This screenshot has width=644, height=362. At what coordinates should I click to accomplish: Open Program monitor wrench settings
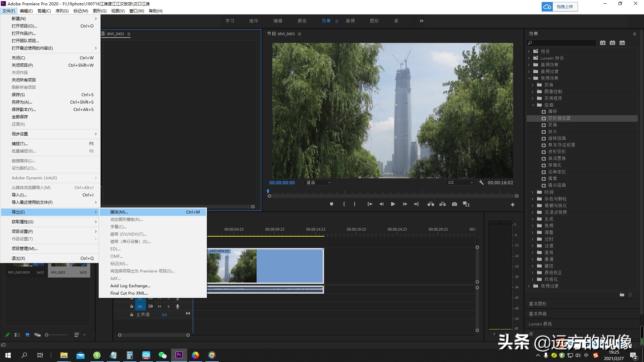pyautogui.click(x=481, y=182)
